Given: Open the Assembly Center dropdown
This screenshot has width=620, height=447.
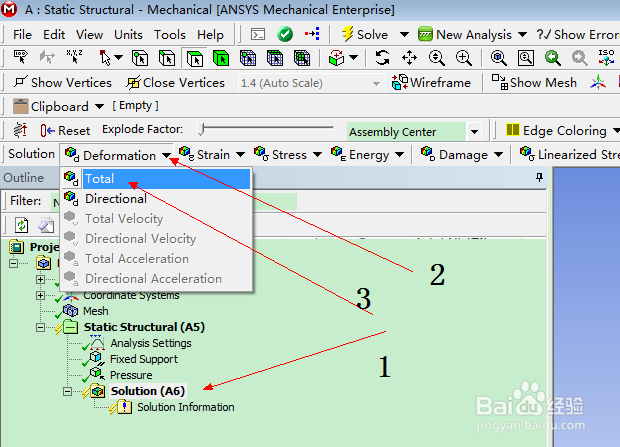Looking at the screenshot, I should (x=474, y=131).
